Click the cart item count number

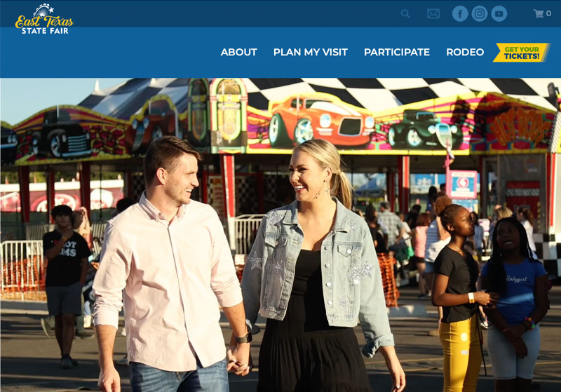[548, 13]
